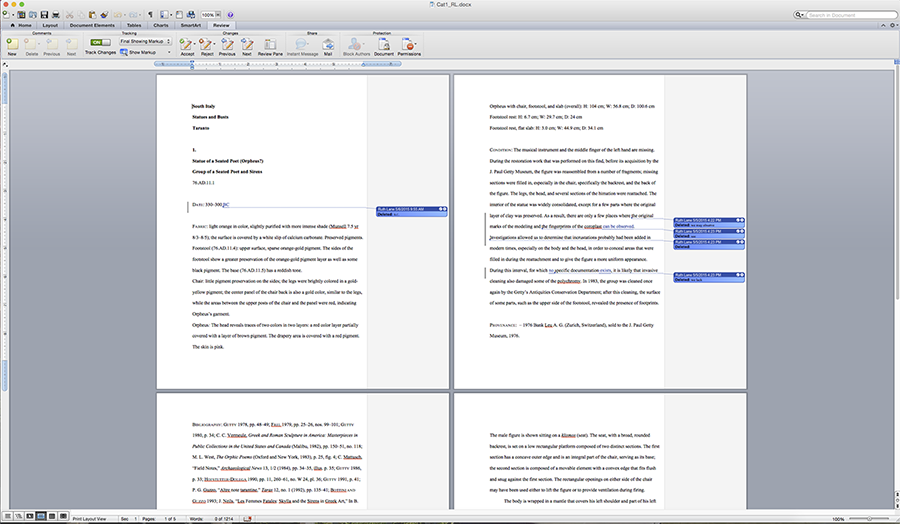Share the document via Mail
This screenshot has width=900, height=524.
pyautogui.click(x=328, y=46)
